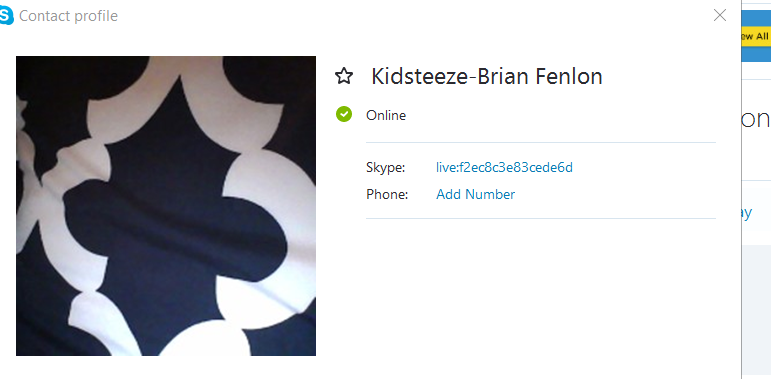The image size is (771, 379).
Task: Click the divider line below Phone row
Action: click(x=541, y=218)
